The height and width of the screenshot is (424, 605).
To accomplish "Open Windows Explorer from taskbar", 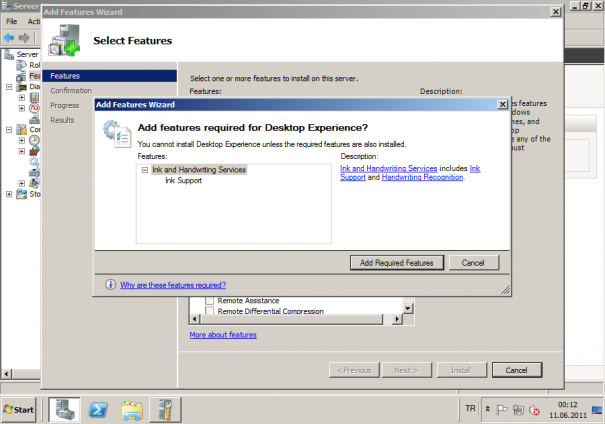I will [x=132, y=410].
